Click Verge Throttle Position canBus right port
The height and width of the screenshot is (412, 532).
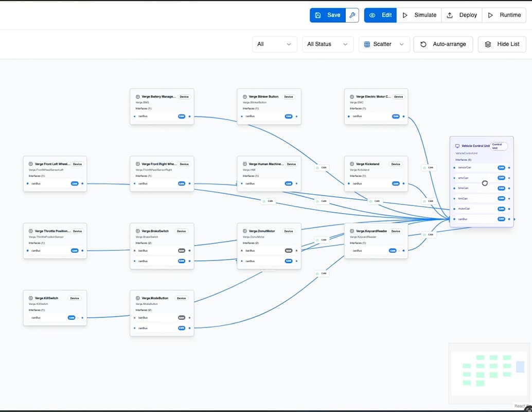[82, 251]
